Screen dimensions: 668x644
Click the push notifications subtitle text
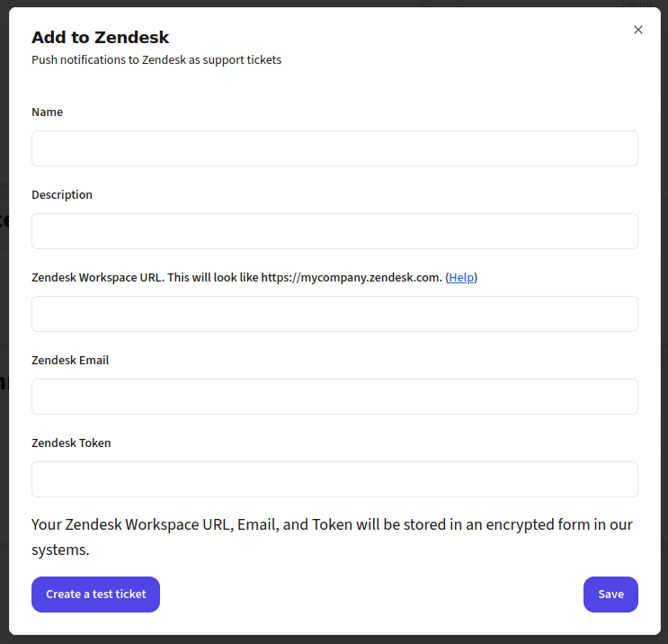156,60
